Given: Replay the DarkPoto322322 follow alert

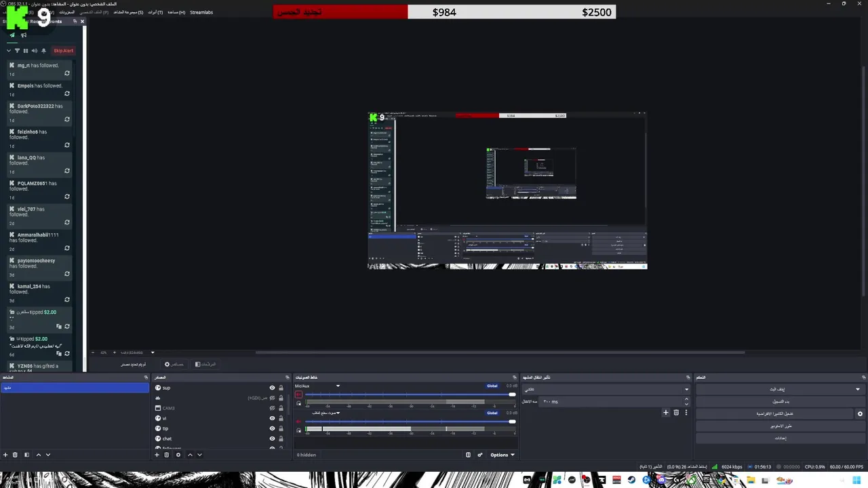Looking at the screenshot, I should 67,119.
